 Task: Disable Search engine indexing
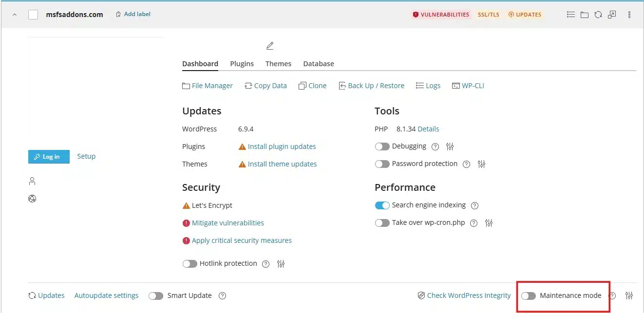point(382,205)
